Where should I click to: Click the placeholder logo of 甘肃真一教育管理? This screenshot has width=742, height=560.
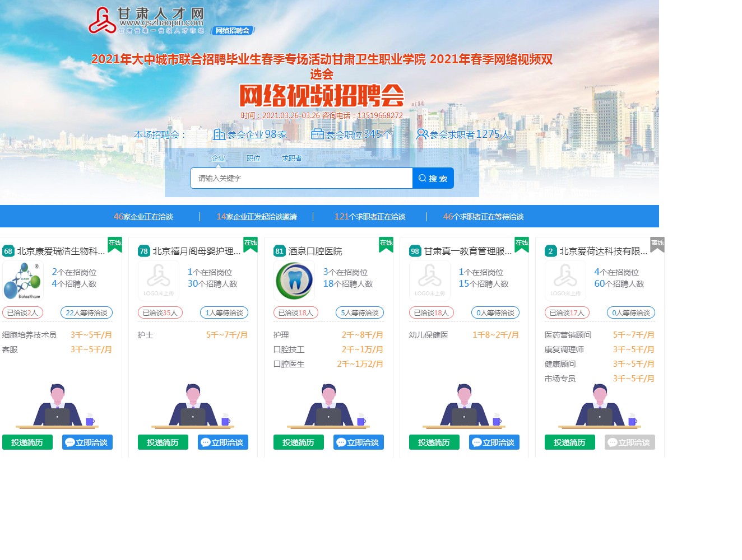pyautogui.click(x=430, y=281)
